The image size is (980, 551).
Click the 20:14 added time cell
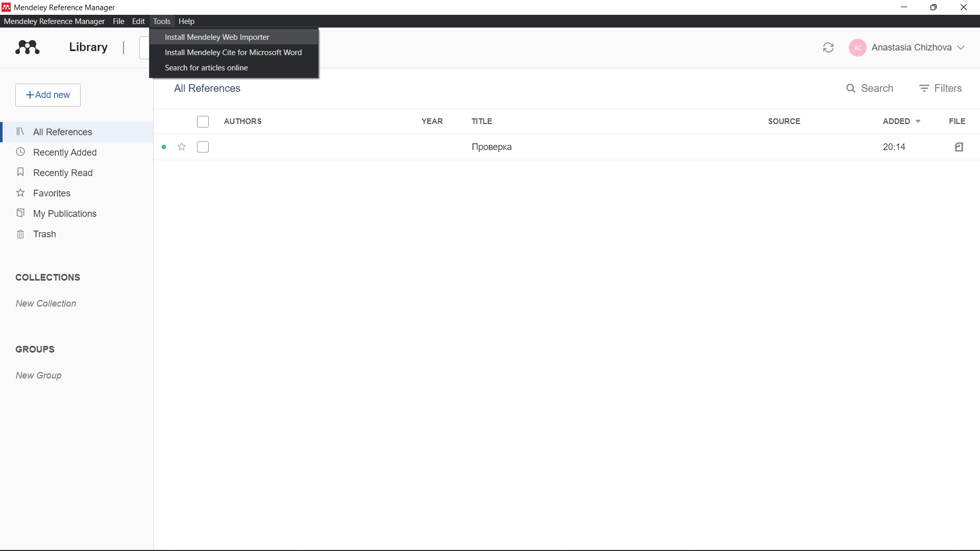point(894,147)
